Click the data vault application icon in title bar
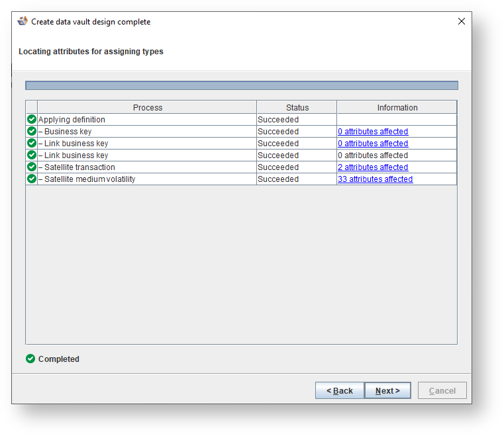The image size is (504, 436). pos(23,21)
